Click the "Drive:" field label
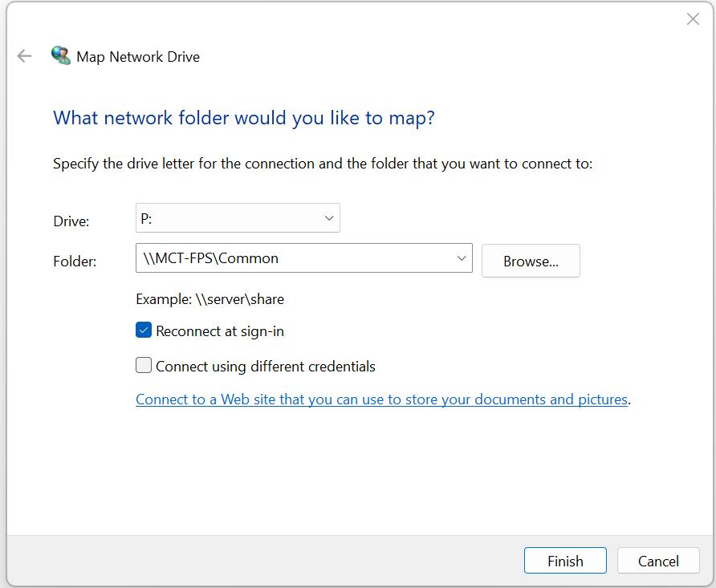The image size is (716, 588). (x=71, y=221)
